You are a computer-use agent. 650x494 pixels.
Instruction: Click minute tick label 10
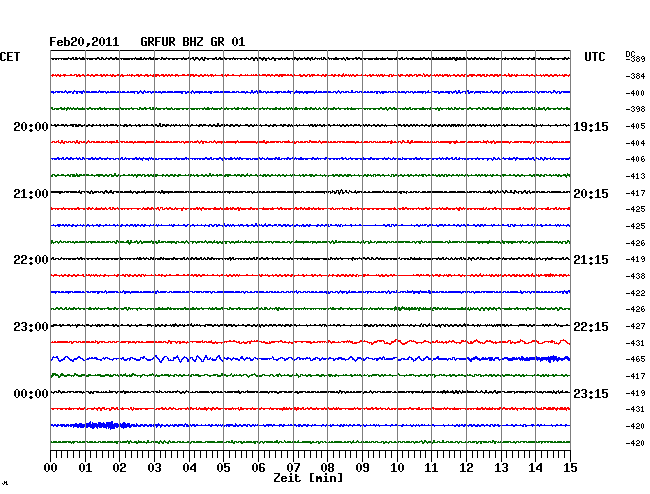pyautogui.click(x=397, y=468)
